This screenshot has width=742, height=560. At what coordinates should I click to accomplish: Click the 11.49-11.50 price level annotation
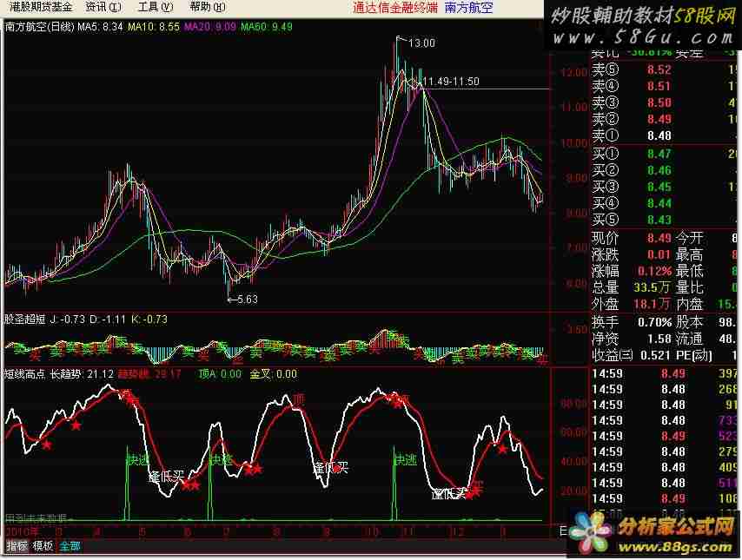pyautogui.click(x=450, y=82)
